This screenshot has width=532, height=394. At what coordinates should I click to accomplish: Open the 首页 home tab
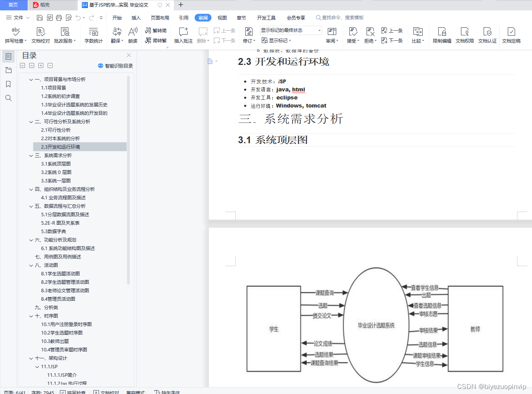[x=13, y=5]
